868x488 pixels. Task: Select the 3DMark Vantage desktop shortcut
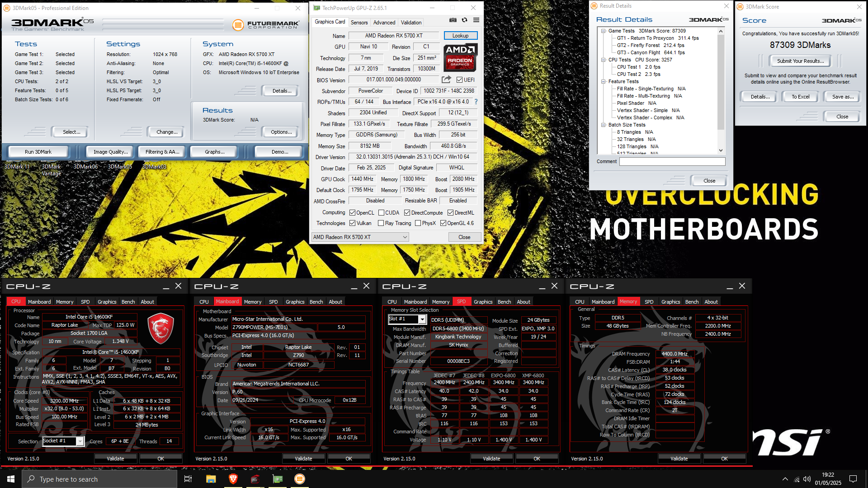click(x=52, y=170)
